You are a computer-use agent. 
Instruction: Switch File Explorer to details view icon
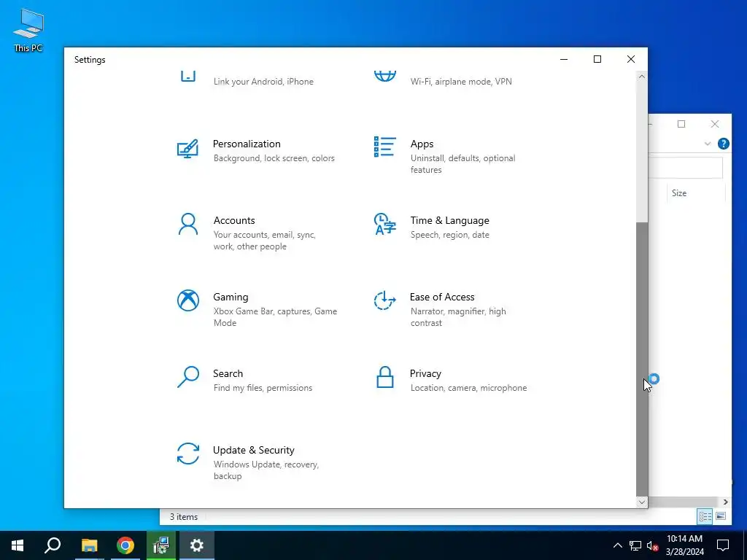[x=705, y=516]
